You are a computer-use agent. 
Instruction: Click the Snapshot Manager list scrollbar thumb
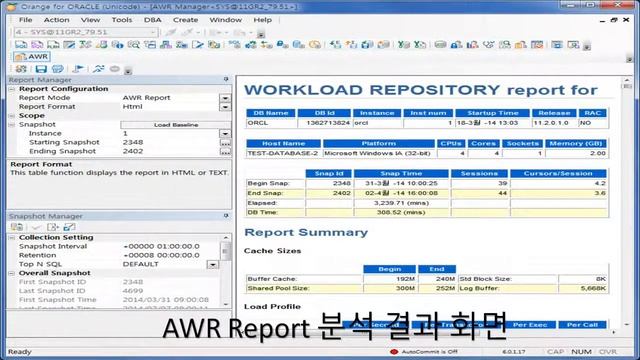coord(225,251)
